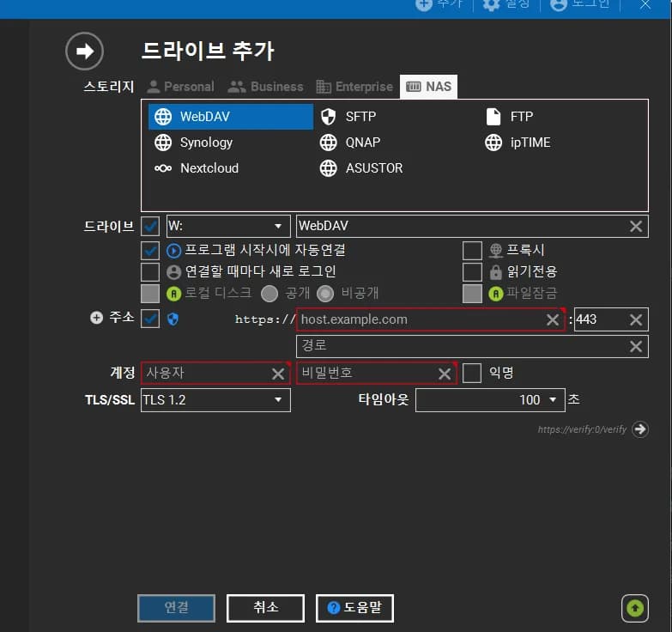The width and height of the screenshot is (672, 632).
Task: Switch to the Enterprise storage tab
Action: pos(354,87)
